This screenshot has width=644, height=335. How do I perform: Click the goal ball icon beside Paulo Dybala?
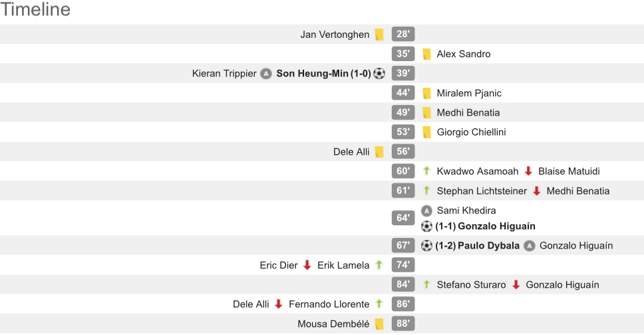(x=427, y=246)
